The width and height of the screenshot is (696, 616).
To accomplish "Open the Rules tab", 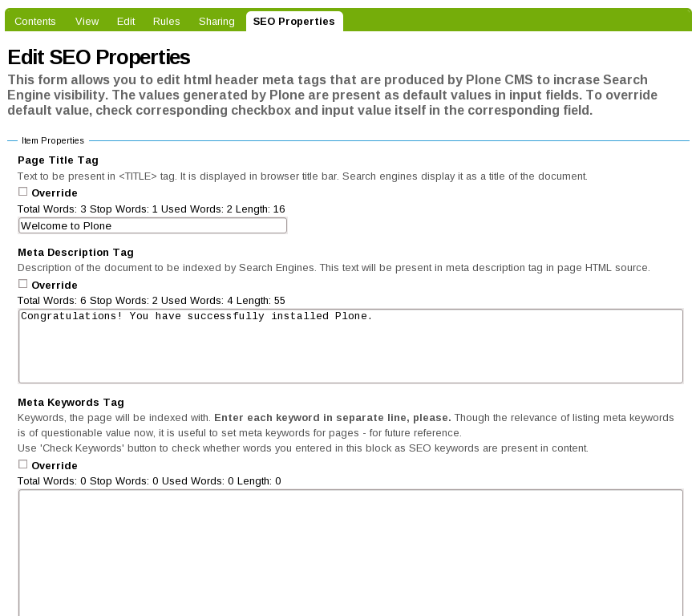I will (167, 22).
